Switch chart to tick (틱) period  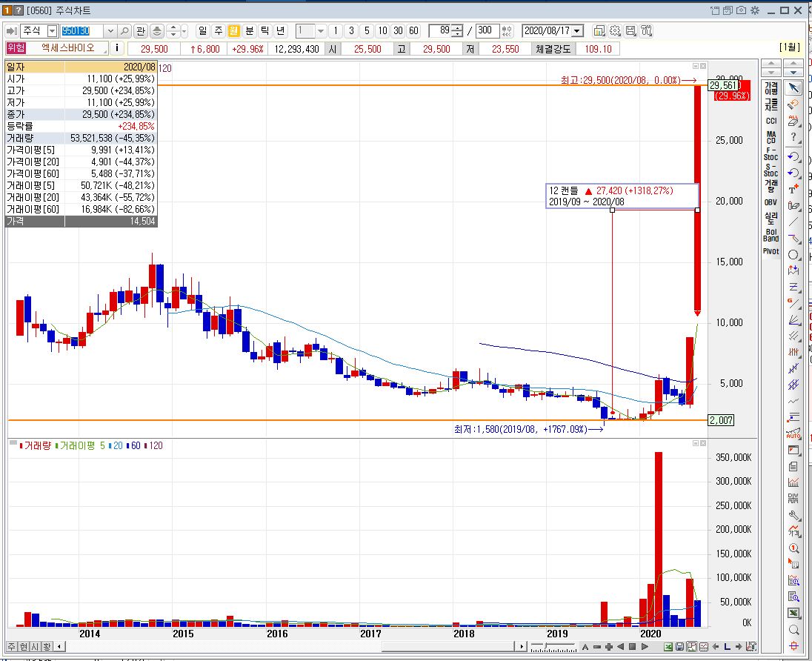(x=264, y=31)
